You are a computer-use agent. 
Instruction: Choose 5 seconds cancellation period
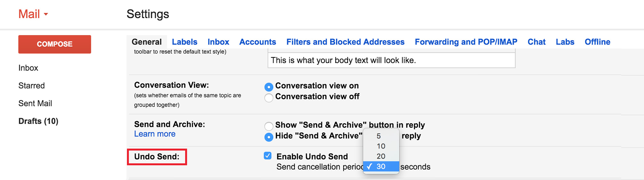(x=381, y=136)
